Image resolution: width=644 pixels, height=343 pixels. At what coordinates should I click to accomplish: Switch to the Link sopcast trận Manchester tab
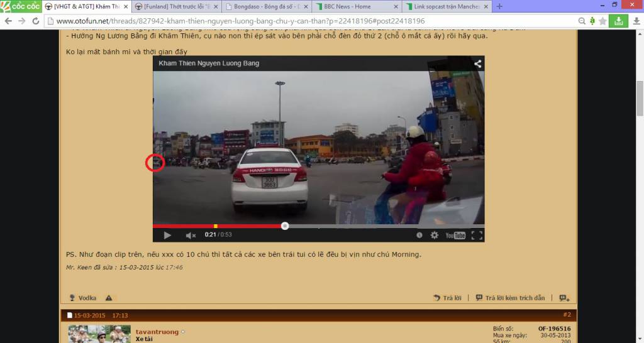tap(447, 6)
